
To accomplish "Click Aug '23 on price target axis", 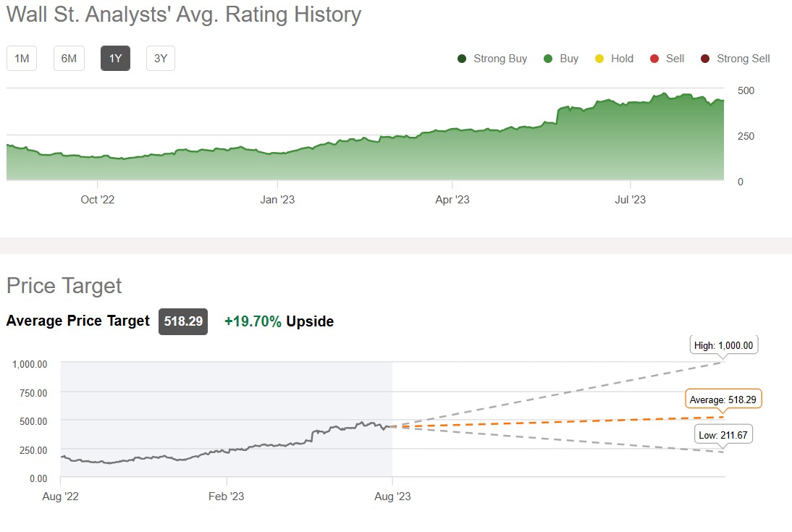I will point(392,497).
